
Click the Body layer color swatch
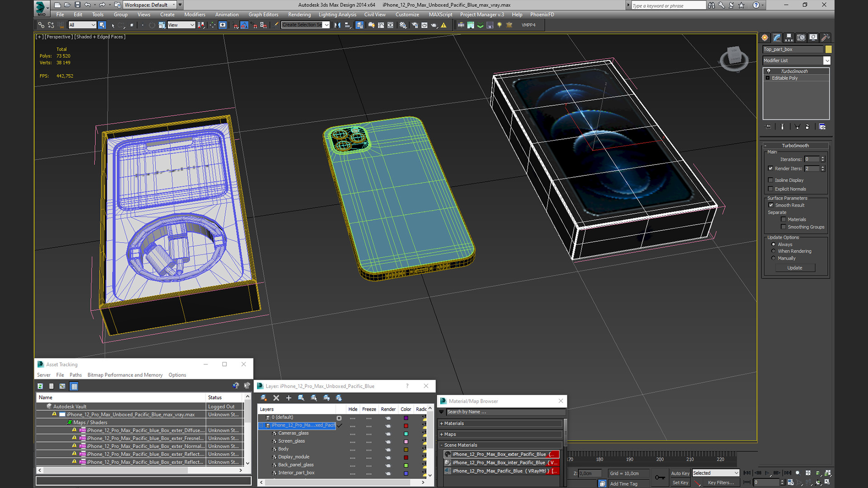[x=406, y=450]
